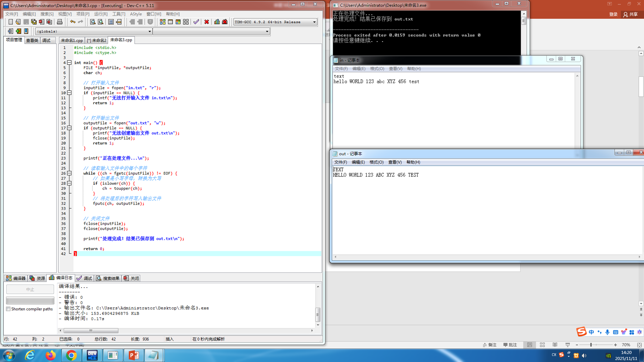Click the Compile four-squares icon

[x=163, y=22]
